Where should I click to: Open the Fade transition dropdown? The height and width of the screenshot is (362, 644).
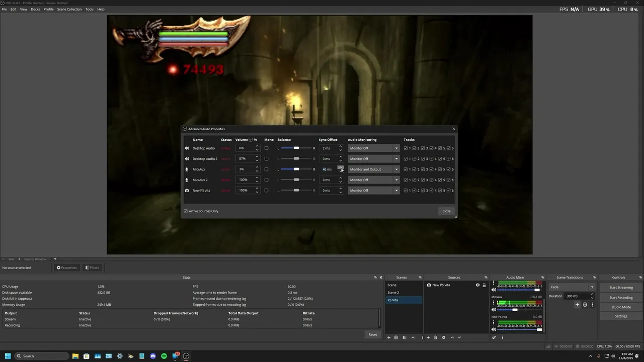(x=572, y=287)
